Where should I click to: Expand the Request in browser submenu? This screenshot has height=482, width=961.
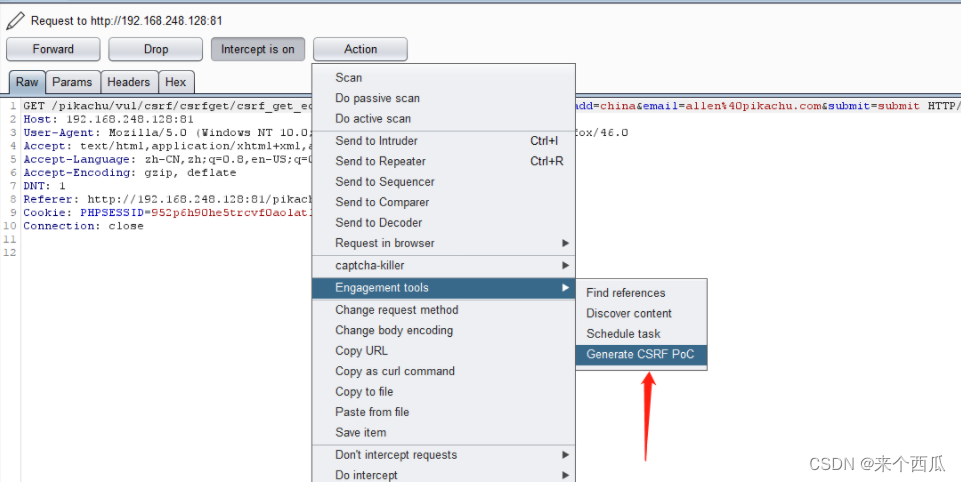pyautogui.click(x=444, y=243)
